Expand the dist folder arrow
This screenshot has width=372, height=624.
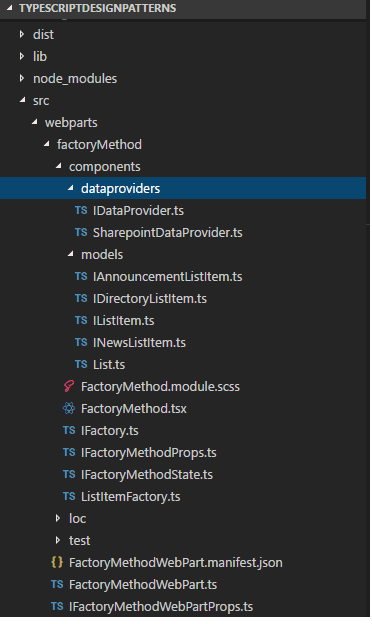22,35
